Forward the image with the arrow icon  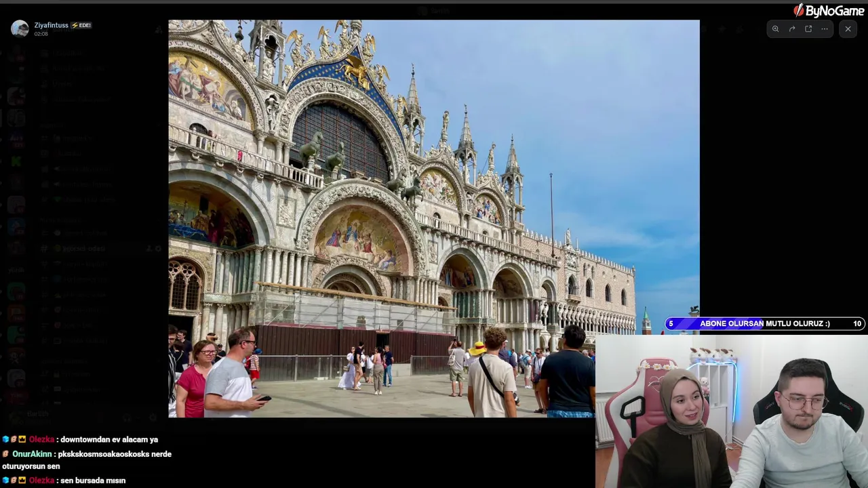pyautogui.click(x=792, y=29)
